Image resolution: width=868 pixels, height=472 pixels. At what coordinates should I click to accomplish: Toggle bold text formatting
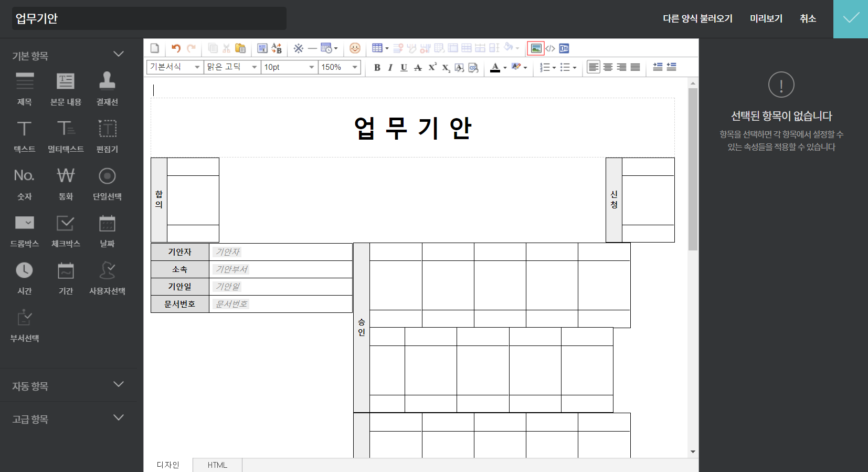[x=377, y=67]
